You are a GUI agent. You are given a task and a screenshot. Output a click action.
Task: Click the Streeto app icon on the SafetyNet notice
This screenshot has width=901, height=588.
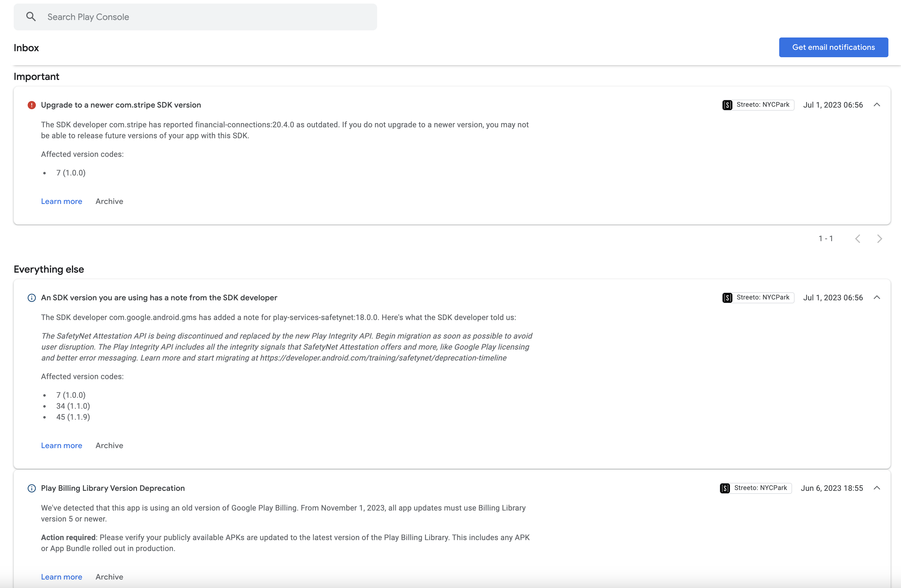[x=727, y=298]
